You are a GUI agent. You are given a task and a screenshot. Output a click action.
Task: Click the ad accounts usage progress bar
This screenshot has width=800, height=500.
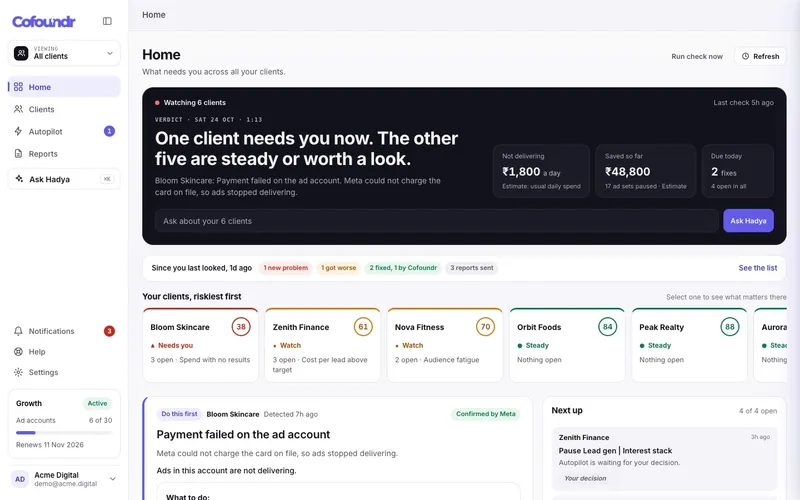[64, 433]
